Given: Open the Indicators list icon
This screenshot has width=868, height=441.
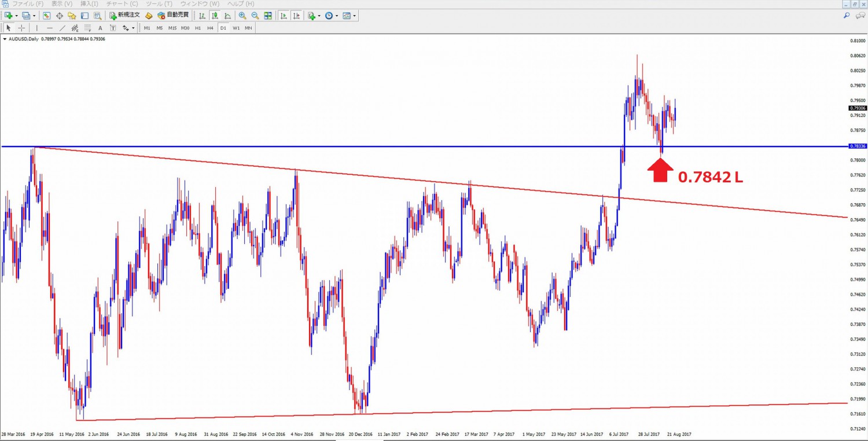Looking at the screenshot, I should pos(311,16).
